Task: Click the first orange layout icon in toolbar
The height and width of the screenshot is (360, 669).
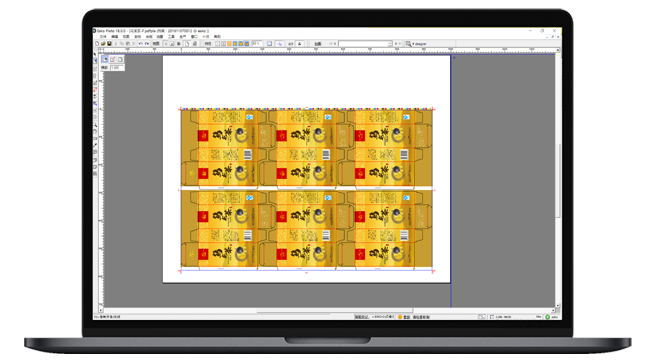Action: [x=229, y=44]
